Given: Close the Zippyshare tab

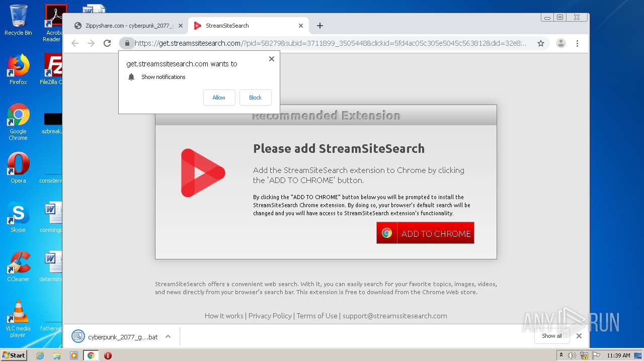Looking at the screenshot, I should [x=181, y=26].
